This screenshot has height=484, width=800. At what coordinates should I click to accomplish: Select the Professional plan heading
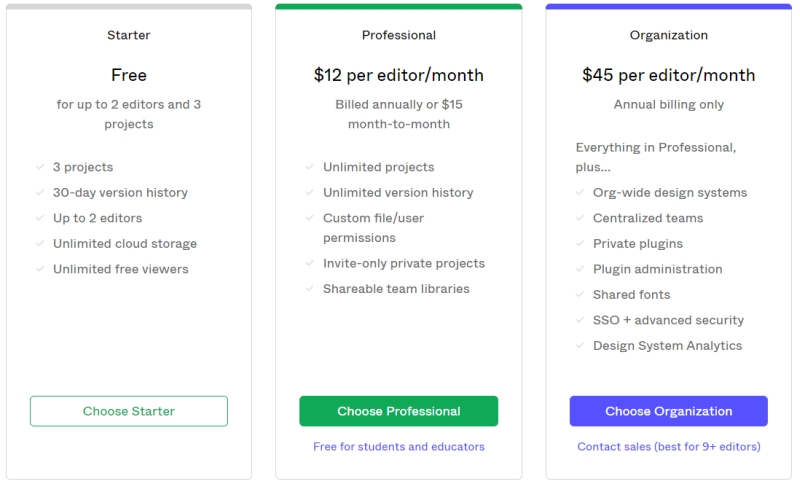tap(398, 35)
